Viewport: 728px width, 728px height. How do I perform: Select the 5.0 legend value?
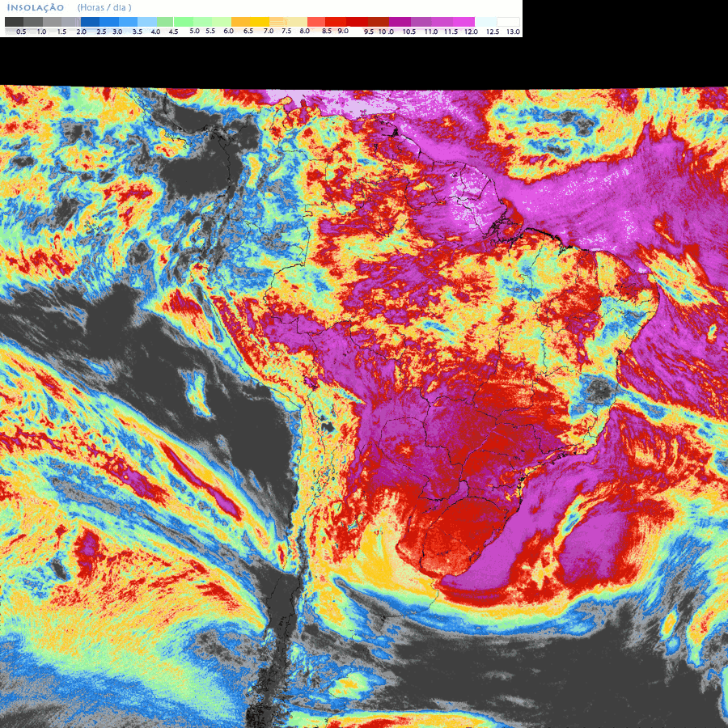[194, 31]
